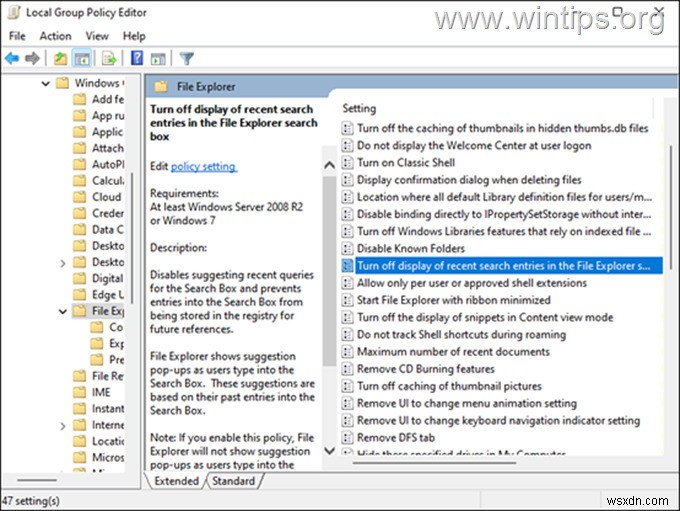Select the AutoPl folder in tree
Image resolution: width=680 pixels, height=511 pixels.
[108, 164]
